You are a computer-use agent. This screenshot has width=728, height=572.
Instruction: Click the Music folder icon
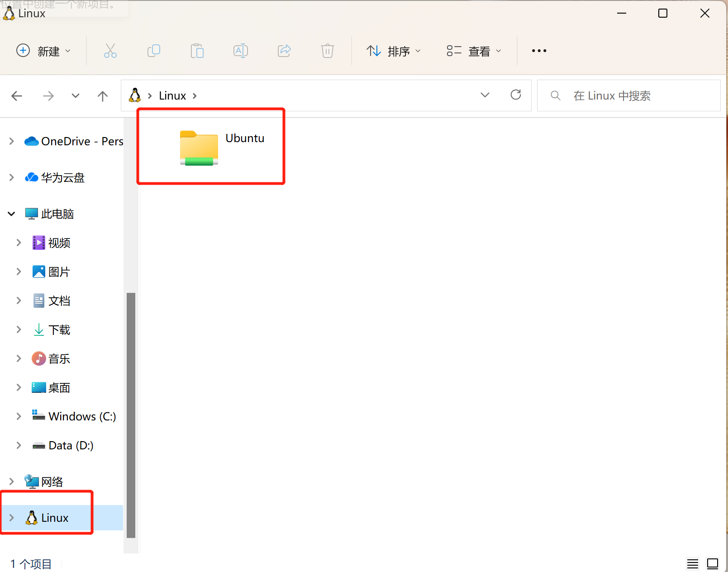tap(39, 358)
